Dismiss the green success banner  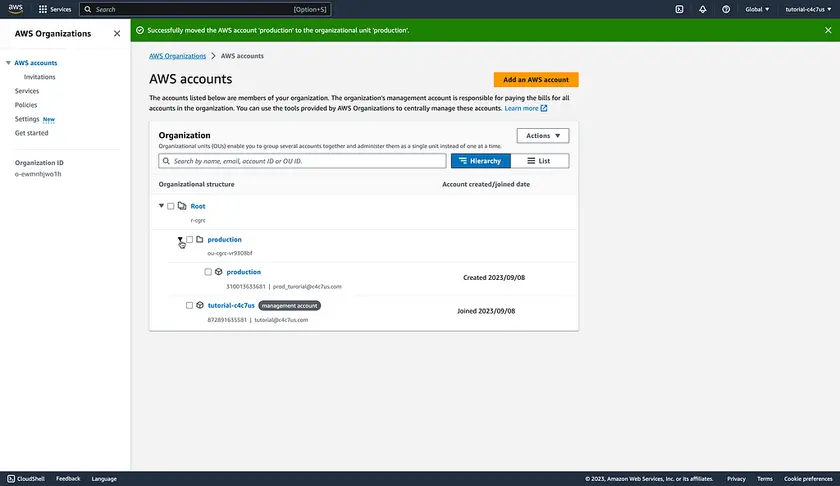[x=828, y=30]
